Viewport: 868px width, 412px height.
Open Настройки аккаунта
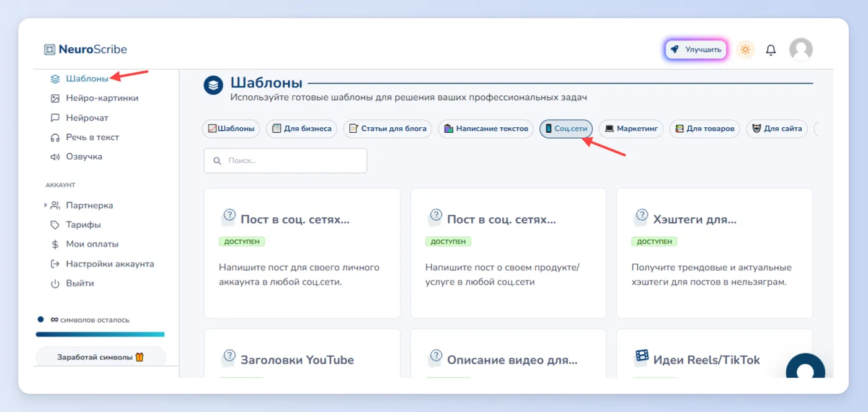110,264
